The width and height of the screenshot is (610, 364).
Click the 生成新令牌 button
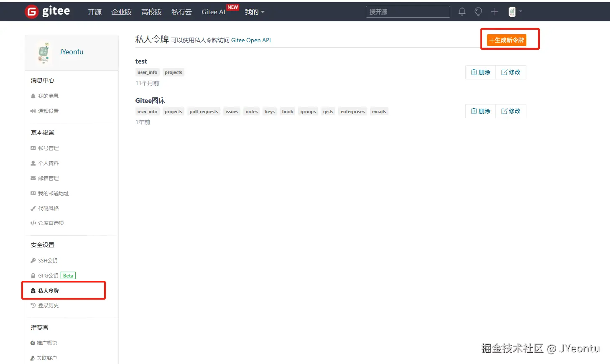(x=506, y=40)
